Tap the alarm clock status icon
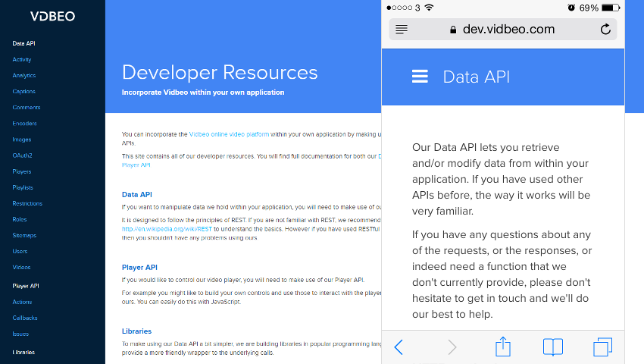 pos(571,8)
